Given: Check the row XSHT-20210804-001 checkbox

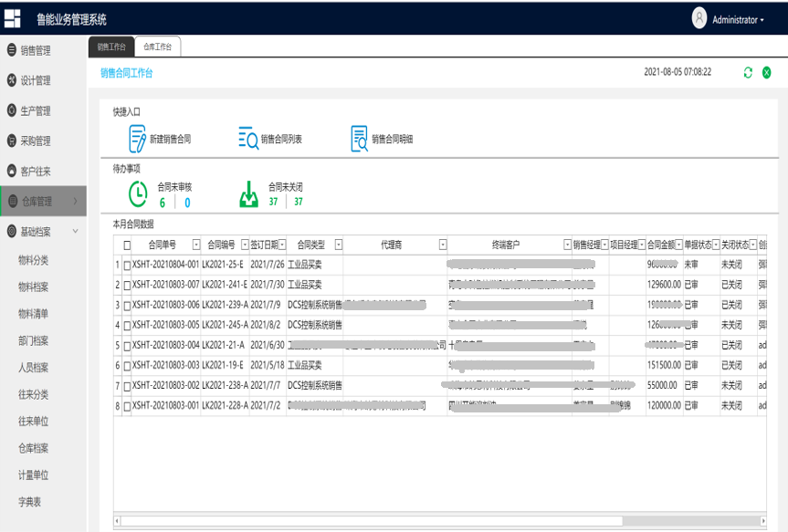Looking at the screenshot, I should click(127, 266).
